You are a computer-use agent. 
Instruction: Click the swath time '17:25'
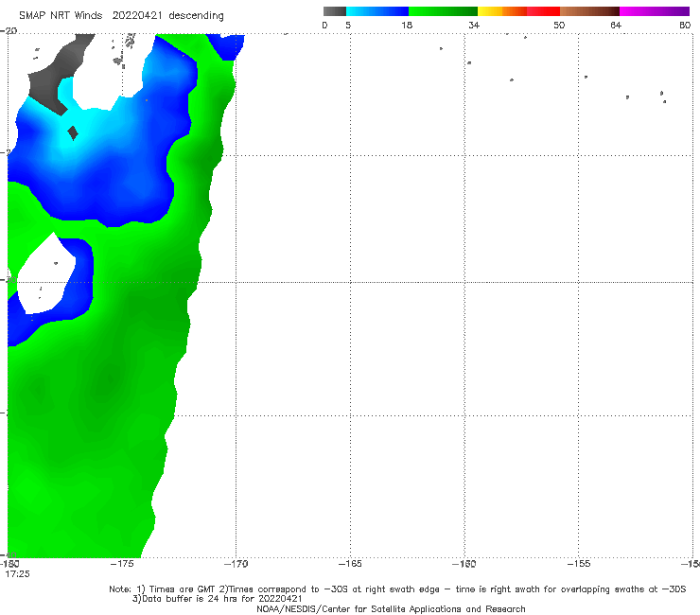(x=17, y=574)
